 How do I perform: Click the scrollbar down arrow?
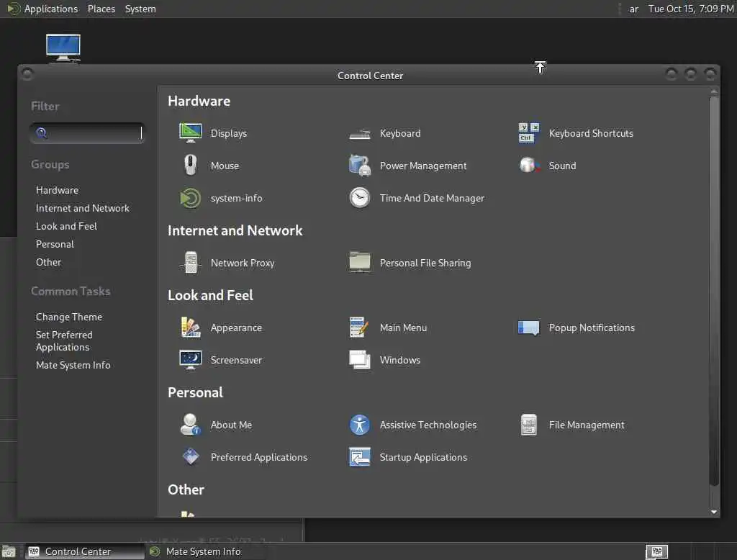pos(714,512)
